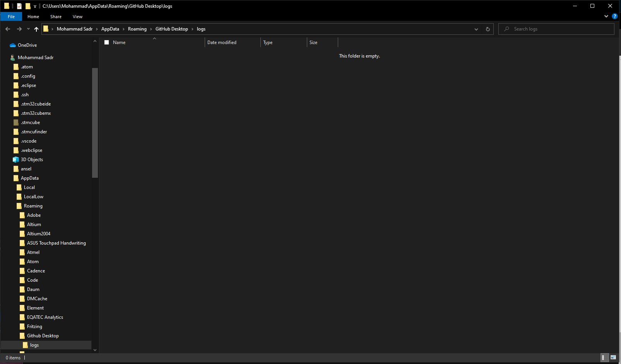Switch to Large icons view layout
Image resolution: width=621 pixels, height=364 pixels.
pyautogui.click(x=613, y=358)
